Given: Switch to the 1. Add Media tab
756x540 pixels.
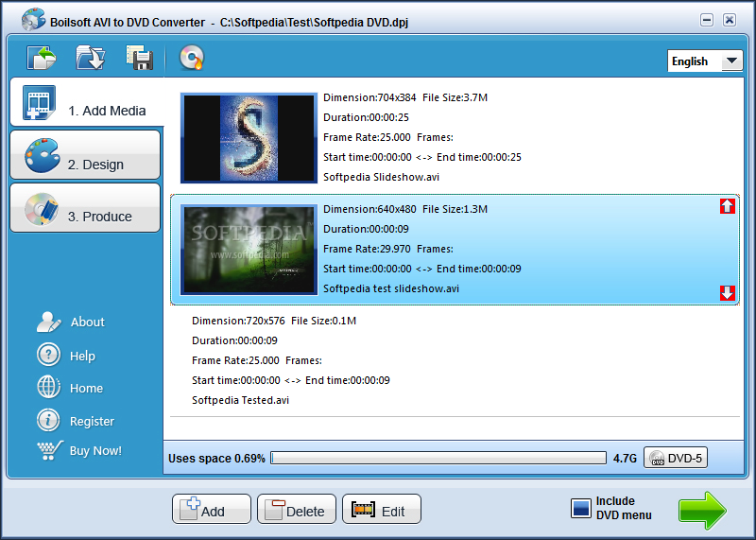Looking at the screenshot, I should [87, 102].
